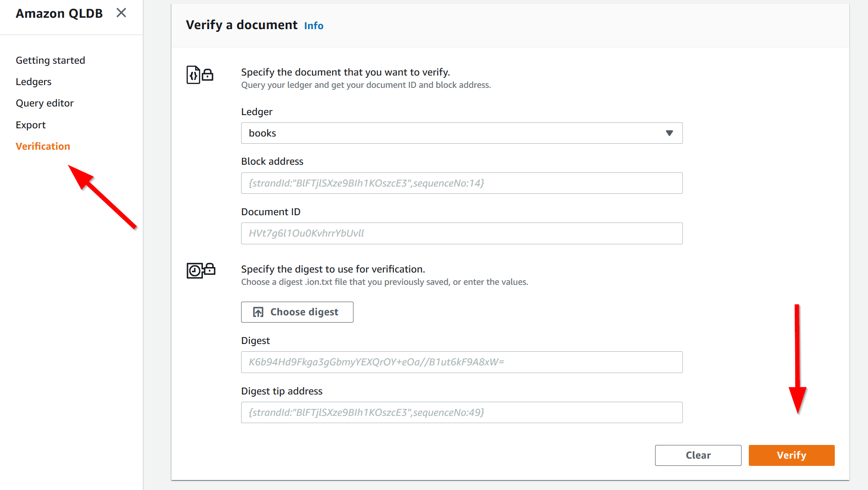
Task: Click the 'Block address' label
Action: (x=272, y=162)
